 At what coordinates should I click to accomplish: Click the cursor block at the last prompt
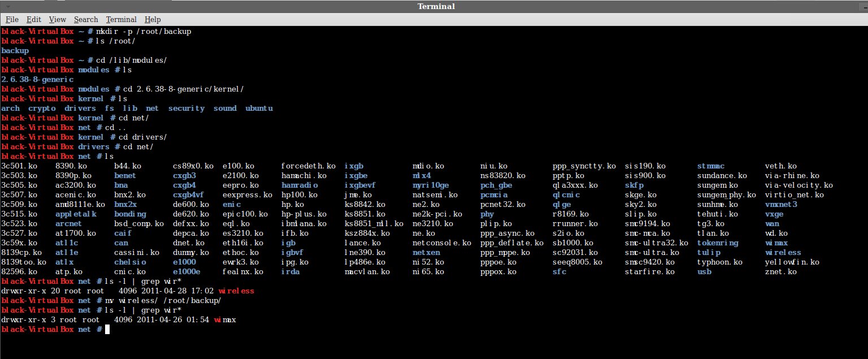107,329
